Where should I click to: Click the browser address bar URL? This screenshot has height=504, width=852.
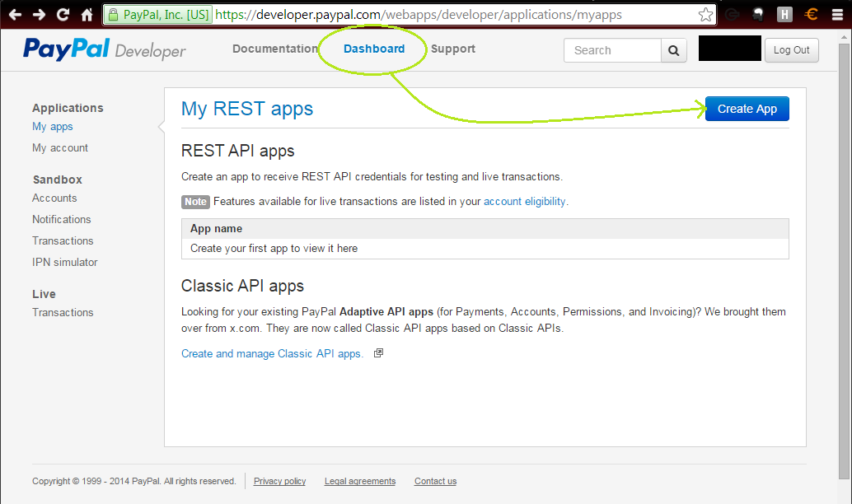pos(419,15)
